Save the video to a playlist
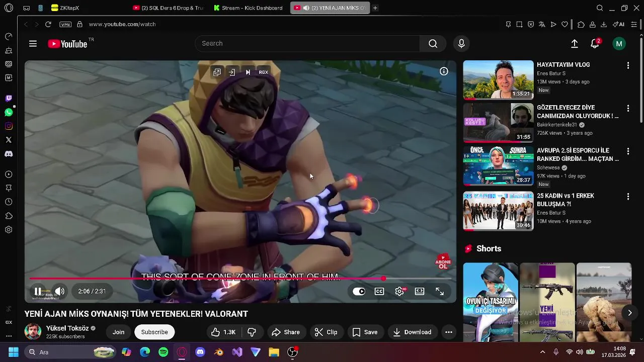644x362 pixels. click(x=365, y=332)
